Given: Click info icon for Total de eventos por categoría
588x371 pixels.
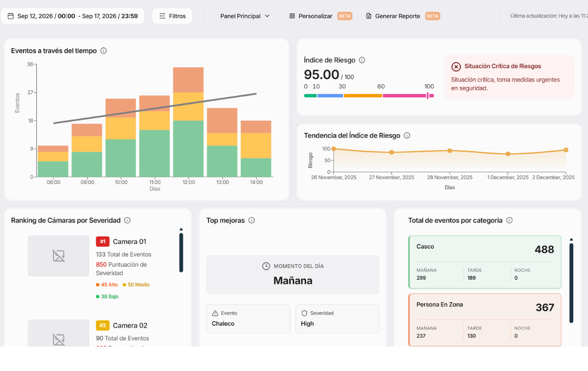Looking at the screenshot, I should (509, 220).
